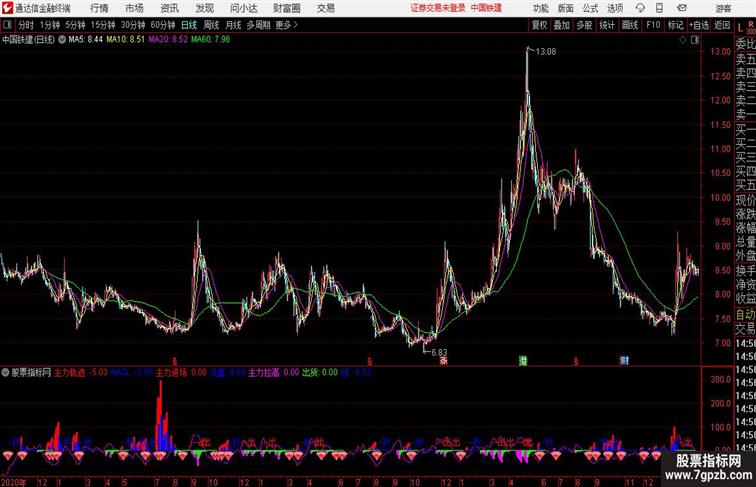This screenshot has height=487, width=756.
Task: Click the 13.08 high price marker
Action: click(546, 52)
